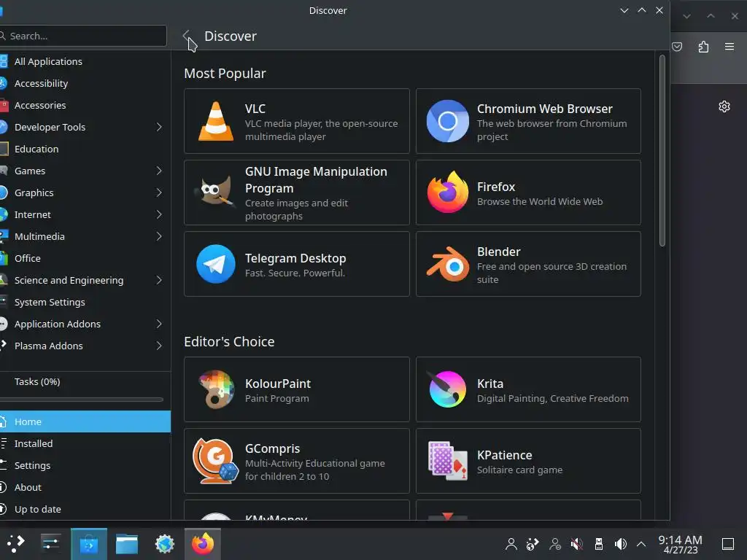Show hidden system tray icons arrow
The width and height of the screenshot is (747, 560).
pyautogui.click(x=641, y=544)
